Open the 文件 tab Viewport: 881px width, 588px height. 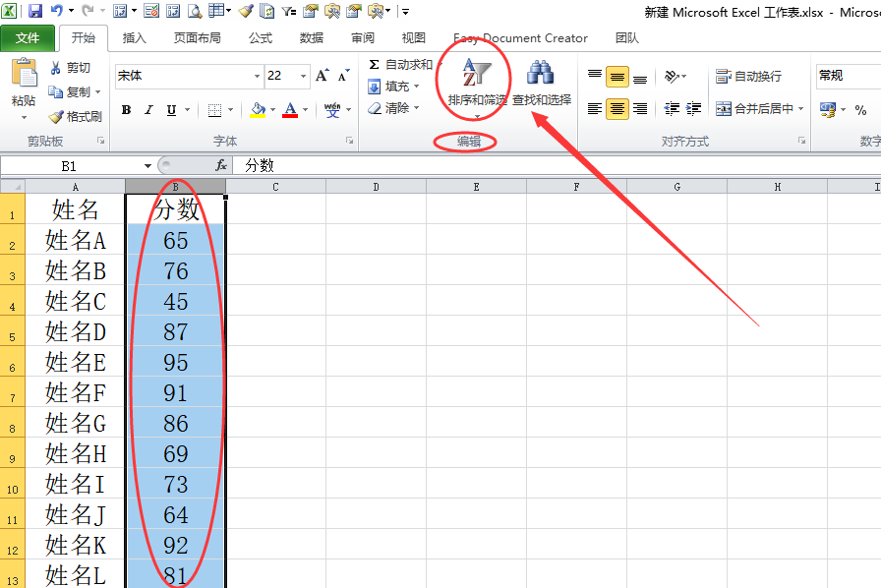[28, 38]
